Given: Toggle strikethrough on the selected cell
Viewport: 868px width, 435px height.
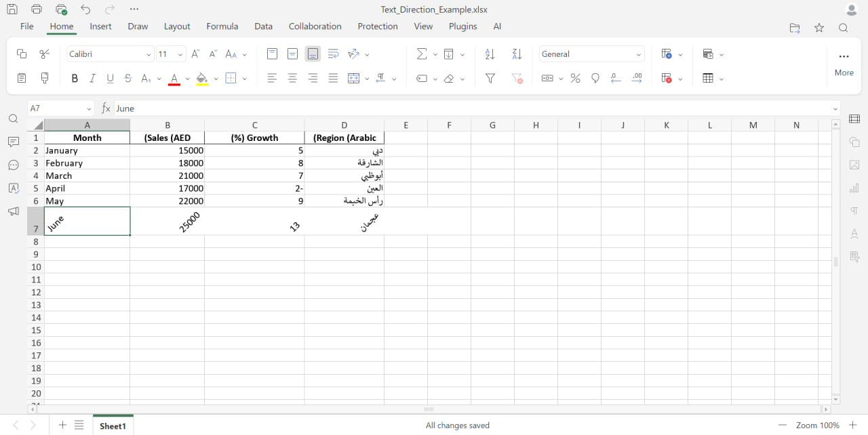Looking at the screenshot, I should [127, 78].
